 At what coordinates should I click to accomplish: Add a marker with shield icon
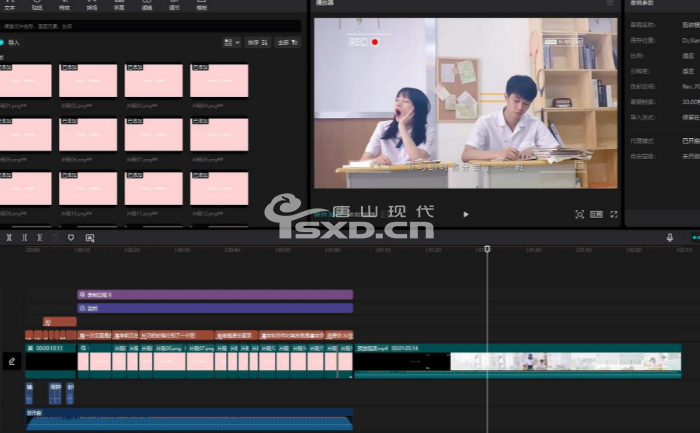(71, 237)
